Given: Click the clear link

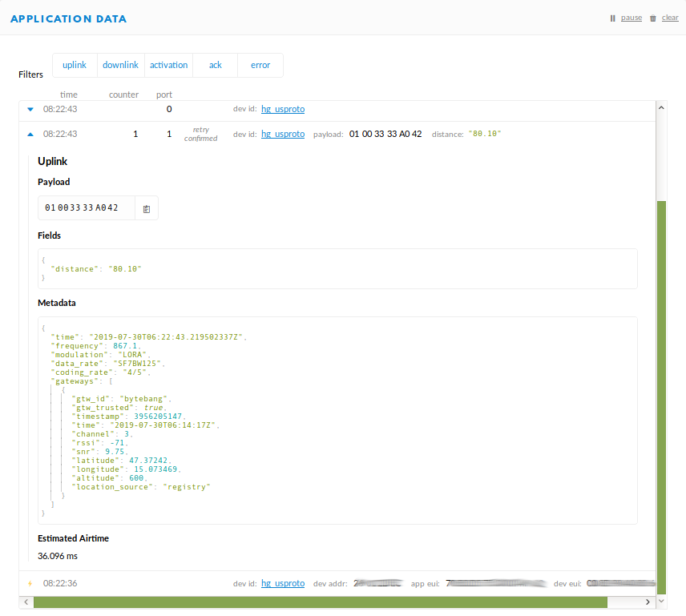Looking at the screenshot, I should (x=670, y=18).
